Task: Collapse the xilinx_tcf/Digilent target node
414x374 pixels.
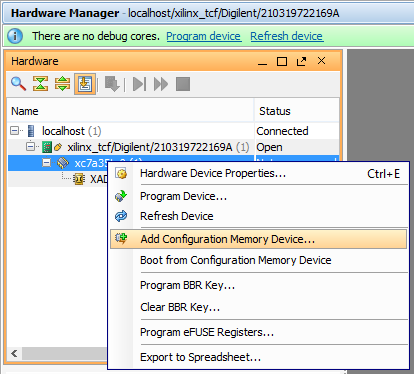Action: pyautogui.click(x=31, y=147)
